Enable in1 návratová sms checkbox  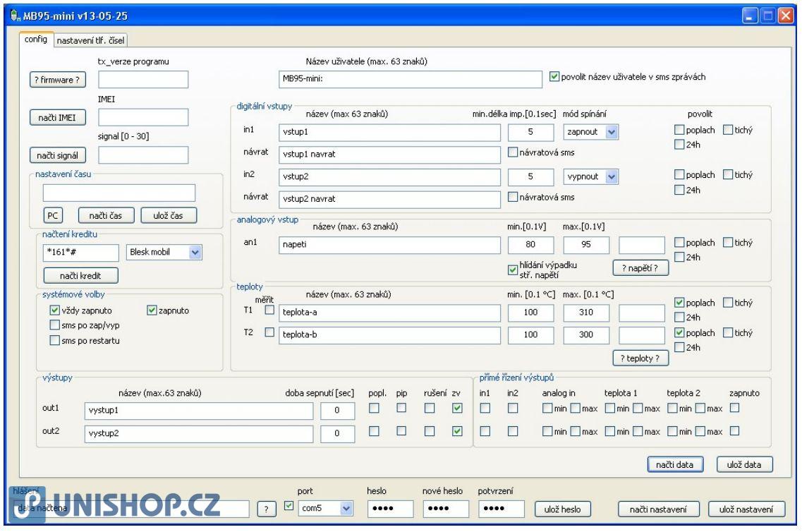(x=513, y=152)
